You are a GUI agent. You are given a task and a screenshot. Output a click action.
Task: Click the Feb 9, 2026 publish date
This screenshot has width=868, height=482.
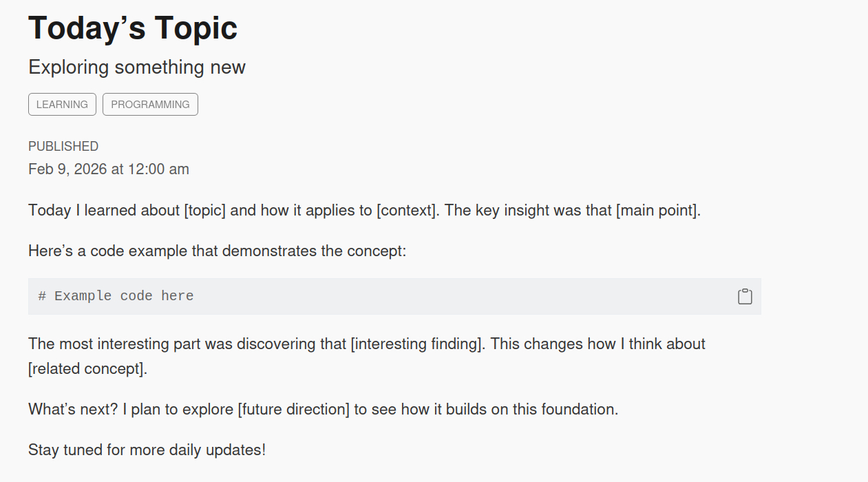pyautogui.click(x=109, y=169)
